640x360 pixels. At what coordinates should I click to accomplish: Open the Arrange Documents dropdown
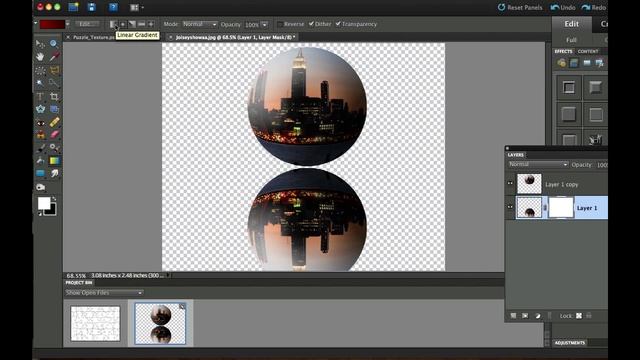pos(137,7)
